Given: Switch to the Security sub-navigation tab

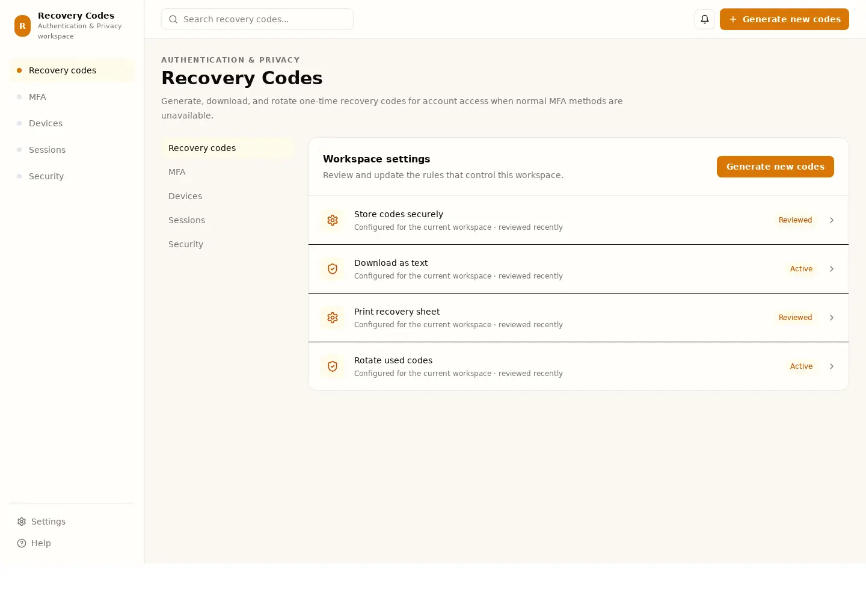Looking at the screenshot, I should point(227,244).
